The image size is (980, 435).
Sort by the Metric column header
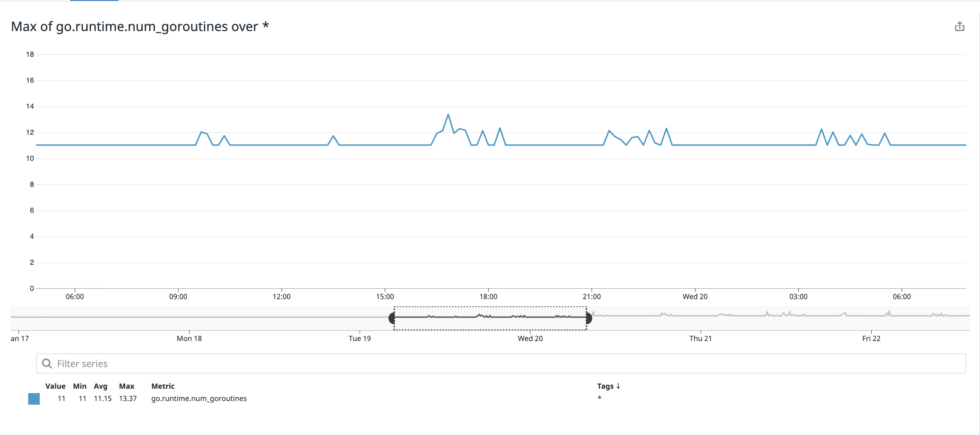163,386
